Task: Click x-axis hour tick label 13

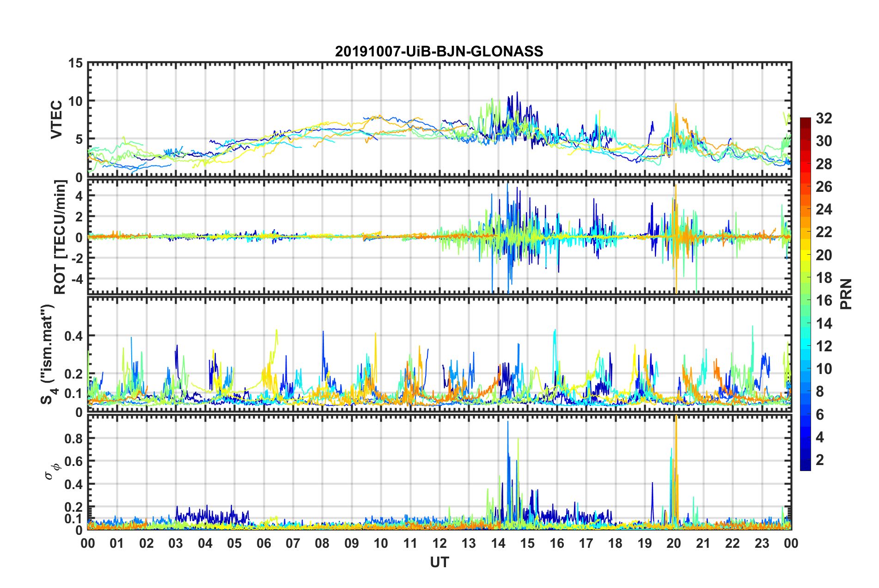Action: click(x=469, y=543)
